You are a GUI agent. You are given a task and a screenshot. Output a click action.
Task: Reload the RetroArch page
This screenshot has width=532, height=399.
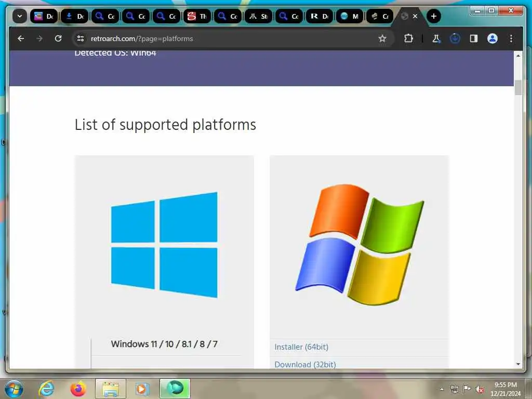coord(58,38)
